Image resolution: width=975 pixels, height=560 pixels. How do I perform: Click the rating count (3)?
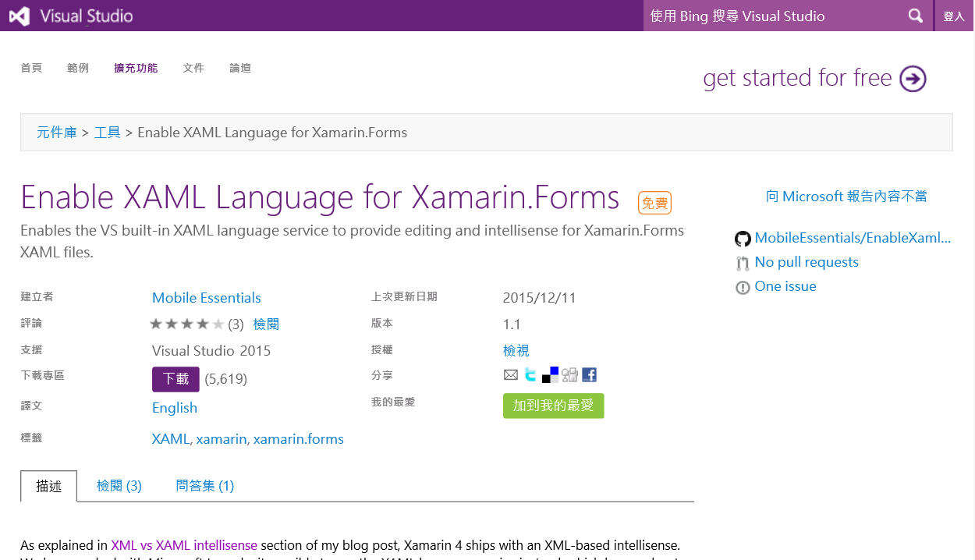[236, 324]
